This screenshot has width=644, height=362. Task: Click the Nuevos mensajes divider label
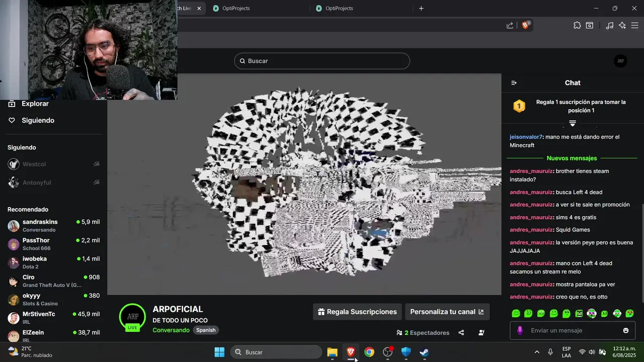(572, 158)
